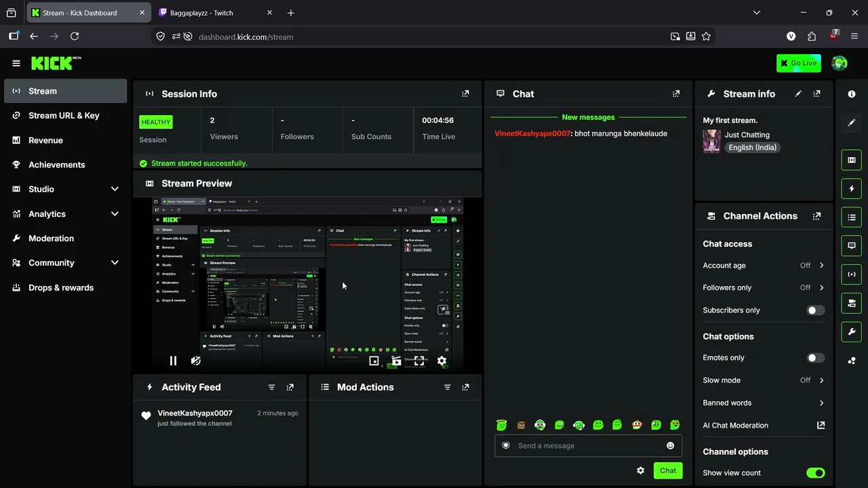This screenshot has width=868, height=488.
Task: Disable Show view count
Action: pyautogui.click(x=816, y=472)
